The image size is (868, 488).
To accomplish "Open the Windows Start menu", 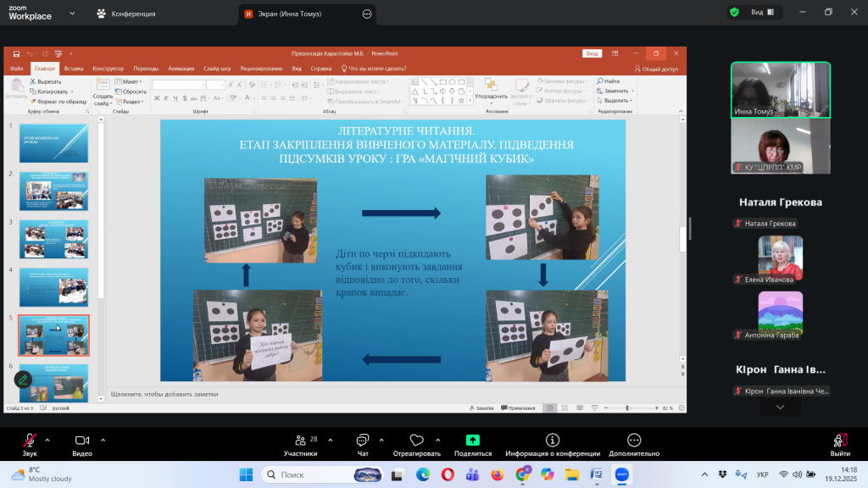I will click(x=246, y=474).
